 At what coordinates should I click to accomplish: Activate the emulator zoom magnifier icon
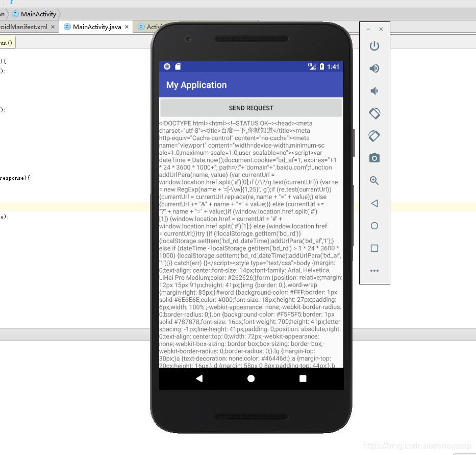(374, 181)
